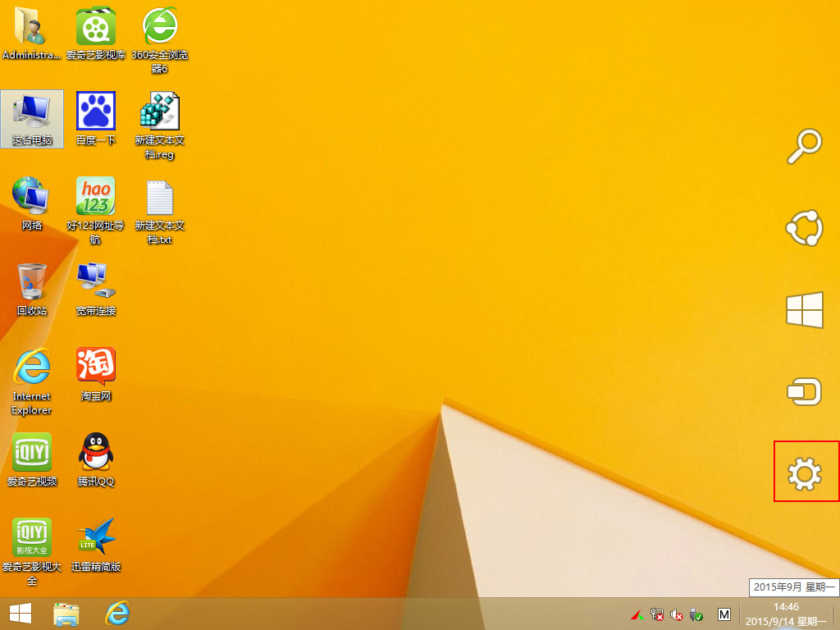Open File Explorer from the taskbar
Screen dimensions: 840x630
(x=66, y=614)
